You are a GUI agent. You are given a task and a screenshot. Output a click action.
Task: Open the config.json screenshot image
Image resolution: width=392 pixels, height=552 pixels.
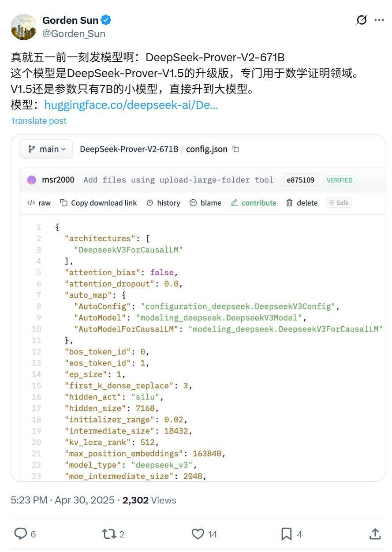point(198,308)
